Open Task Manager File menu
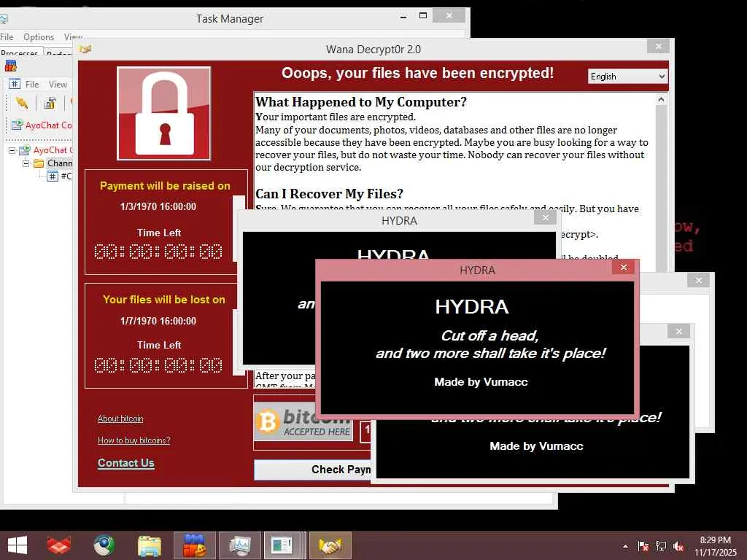 (7, 36)
